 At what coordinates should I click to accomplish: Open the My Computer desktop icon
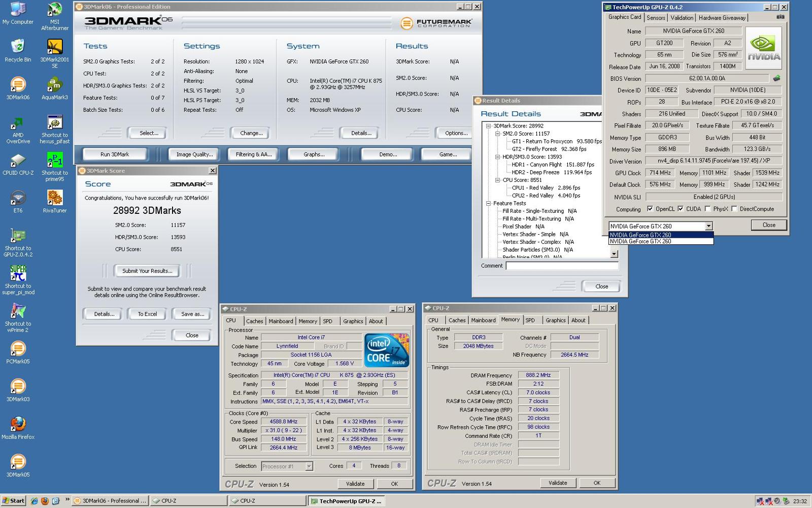18,14
